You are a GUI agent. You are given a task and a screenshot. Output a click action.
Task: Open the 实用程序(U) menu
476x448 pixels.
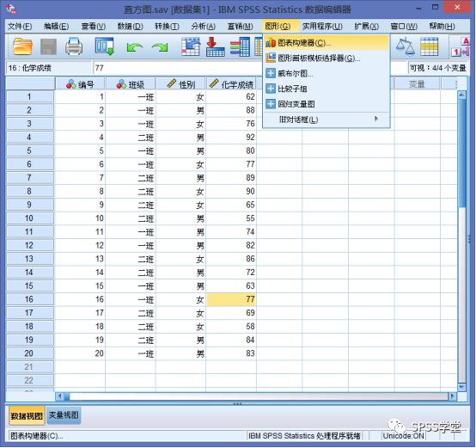point(322,27)
